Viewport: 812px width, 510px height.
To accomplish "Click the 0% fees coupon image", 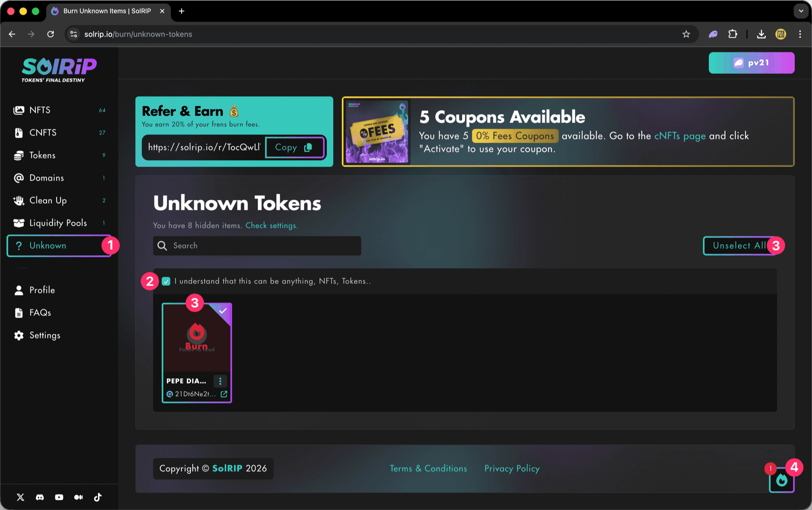I will click(x=377, y=132).
